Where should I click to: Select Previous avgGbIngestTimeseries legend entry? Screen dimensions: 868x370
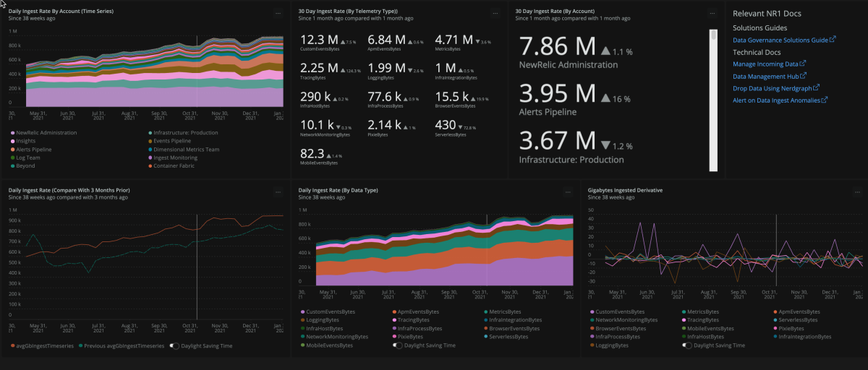[123, 345]
